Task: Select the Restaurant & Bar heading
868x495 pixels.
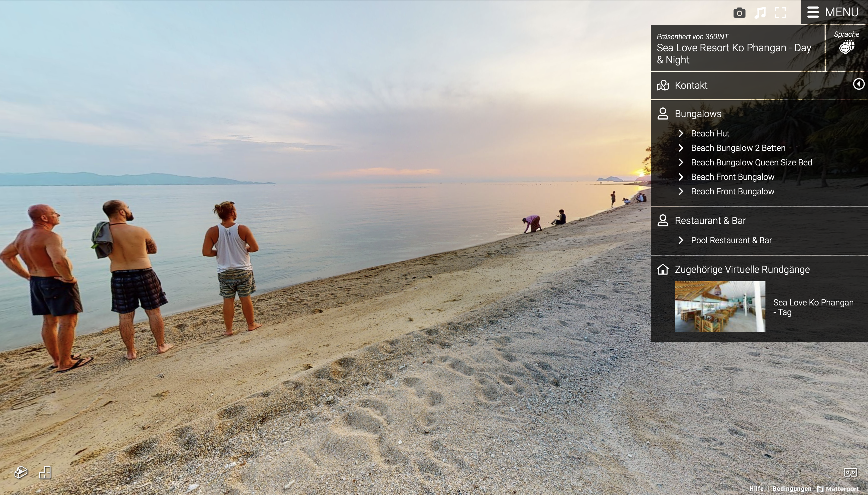Action: coord(710,221)
